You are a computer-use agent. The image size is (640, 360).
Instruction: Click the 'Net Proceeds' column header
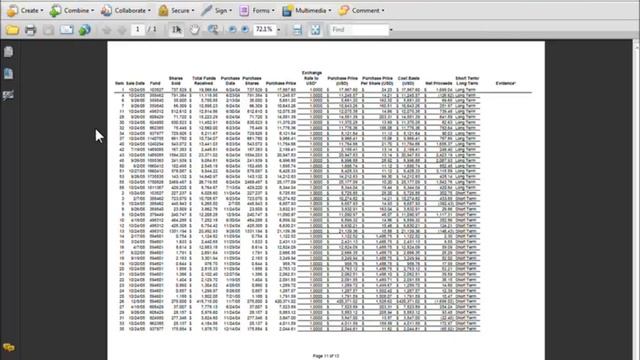[439, 83]
